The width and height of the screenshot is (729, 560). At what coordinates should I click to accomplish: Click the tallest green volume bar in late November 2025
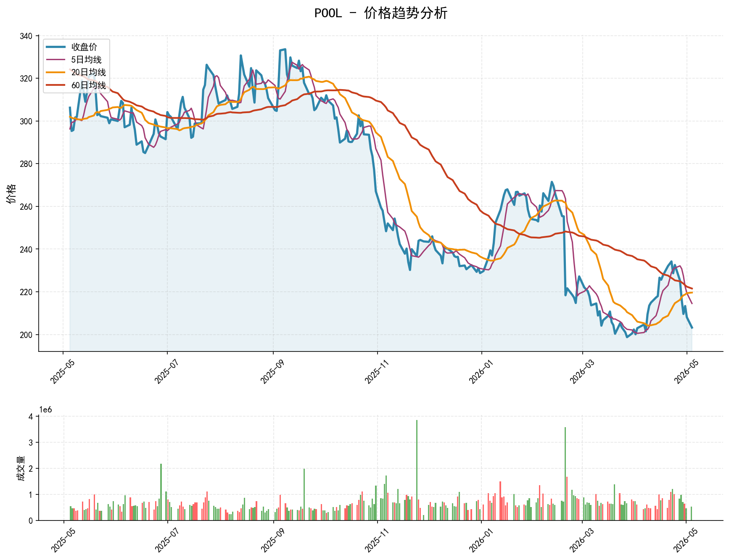click(417, 470)
